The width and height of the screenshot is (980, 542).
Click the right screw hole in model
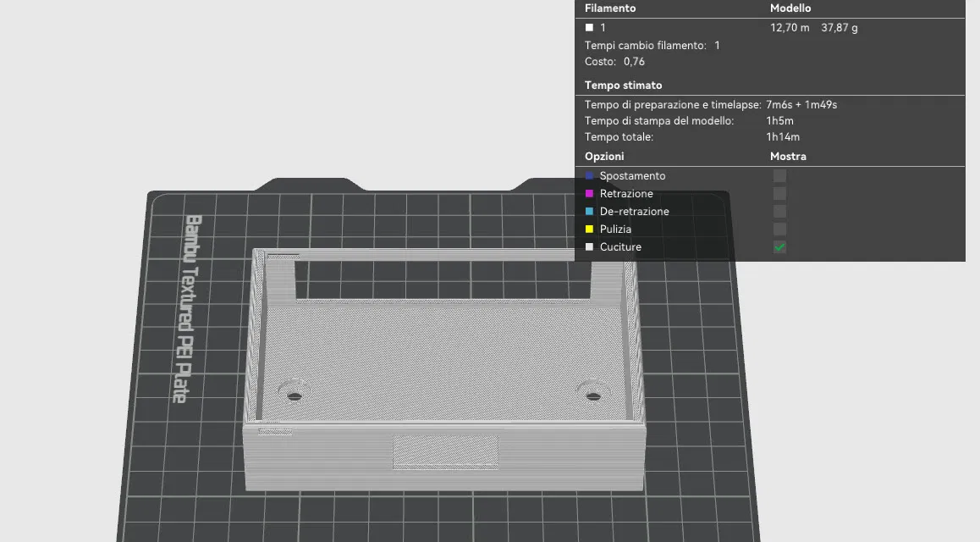click(x=593, y=395)
